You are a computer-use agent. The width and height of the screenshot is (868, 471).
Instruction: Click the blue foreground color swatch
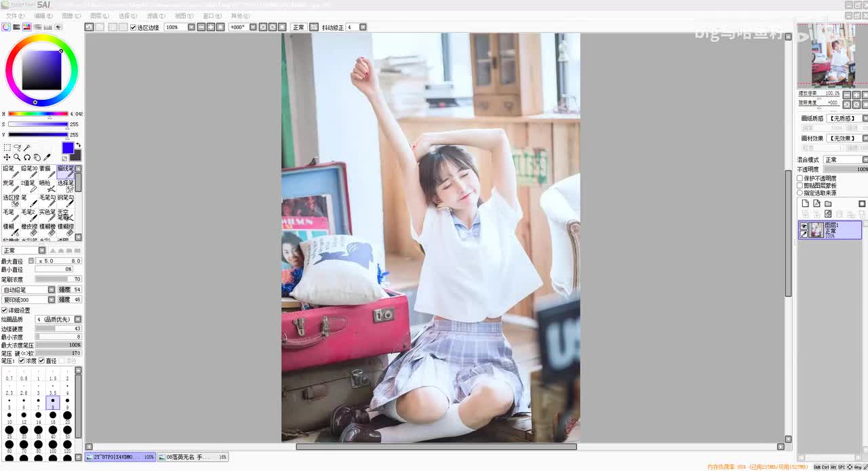click(68, 148)
